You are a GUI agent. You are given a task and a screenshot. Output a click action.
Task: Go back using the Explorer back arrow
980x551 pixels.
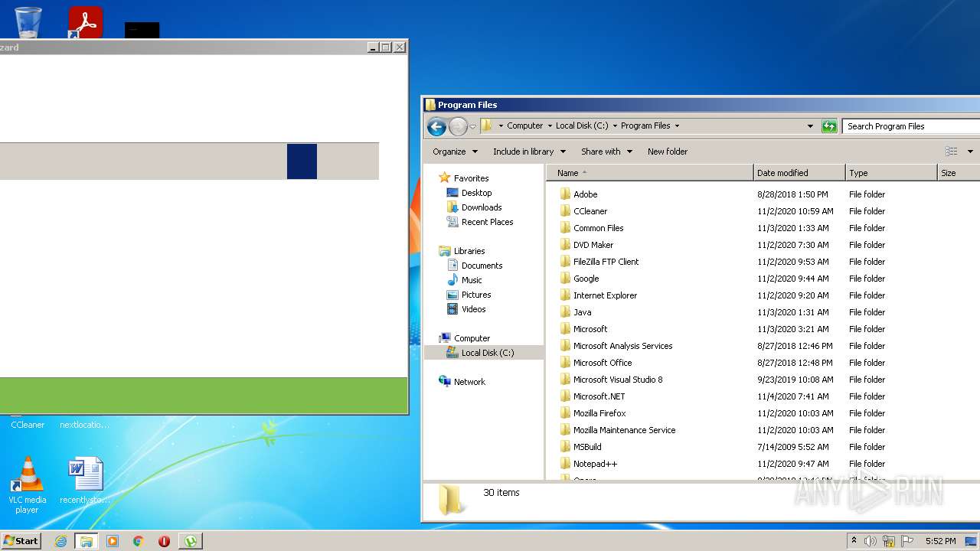coord(436,126)
